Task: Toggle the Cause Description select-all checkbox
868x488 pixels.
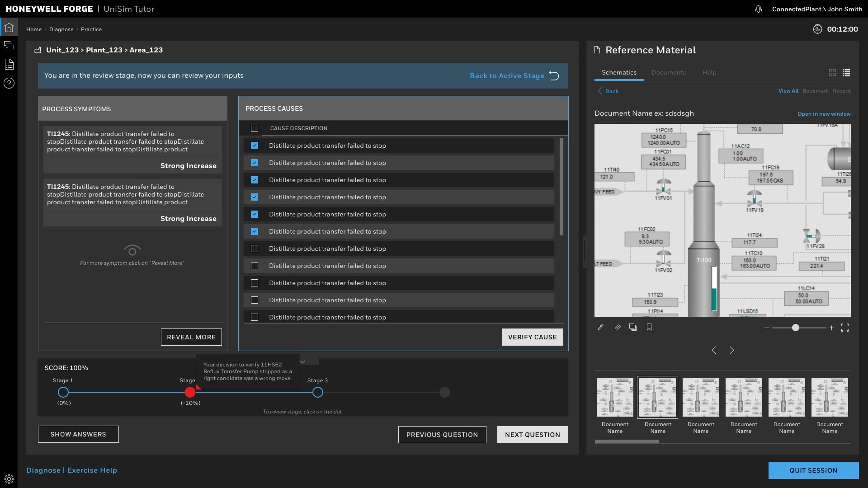Action: [x=255, y=128]
